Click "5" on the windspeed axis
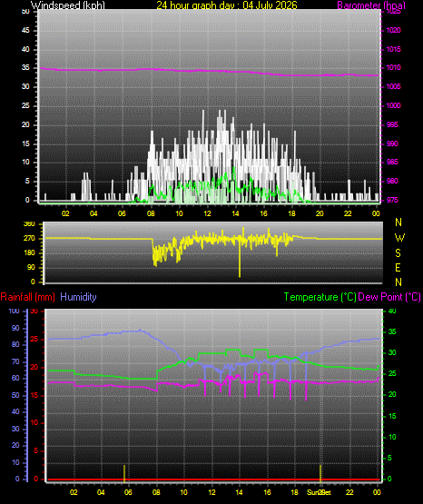Screen dimensions: 423x504 pos(27,182)
